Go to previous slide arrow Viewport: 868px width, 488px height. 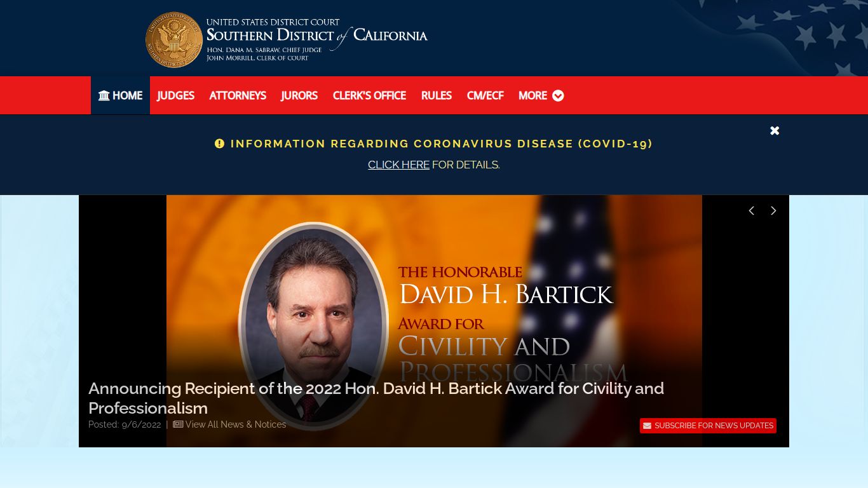click(x=751, y=210)
